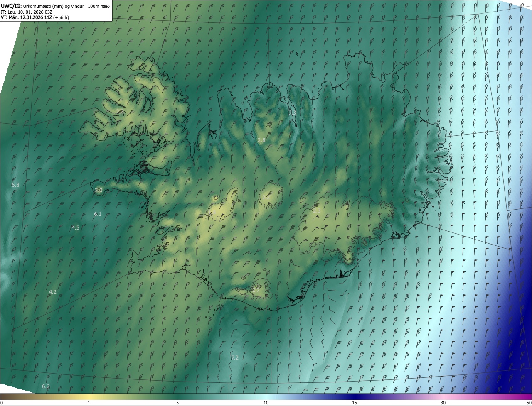Click the 5 label on the color scale

tap(177, 403)
